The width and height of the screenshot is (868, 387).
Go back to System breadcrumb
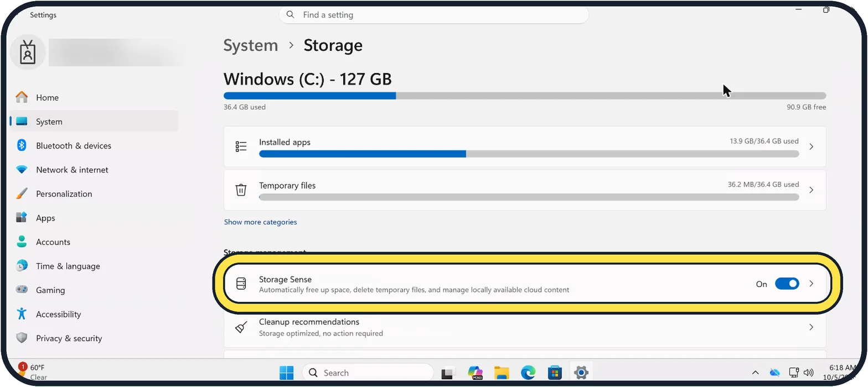250,45
